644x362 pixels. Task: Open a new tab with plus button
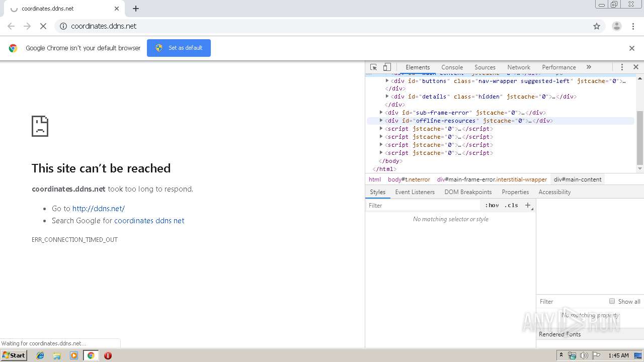pyautogui.click(x=136, y=9)
